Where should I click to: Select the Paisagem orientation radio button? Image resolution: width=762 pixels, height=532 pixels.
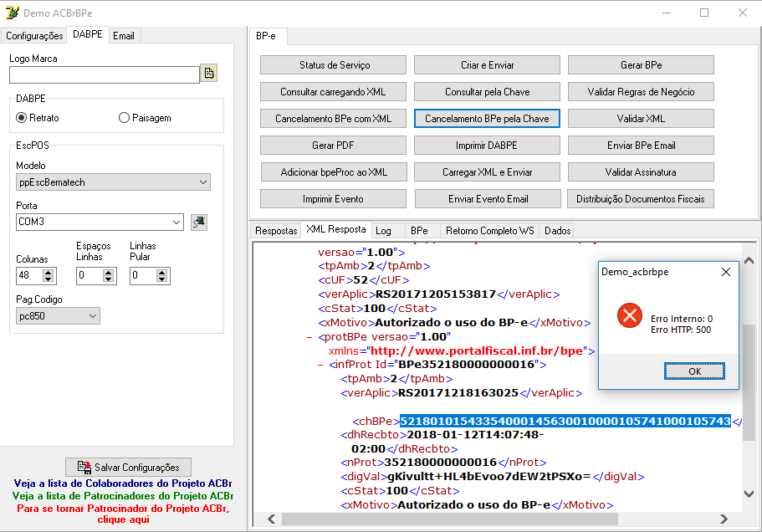click(124, 118)
